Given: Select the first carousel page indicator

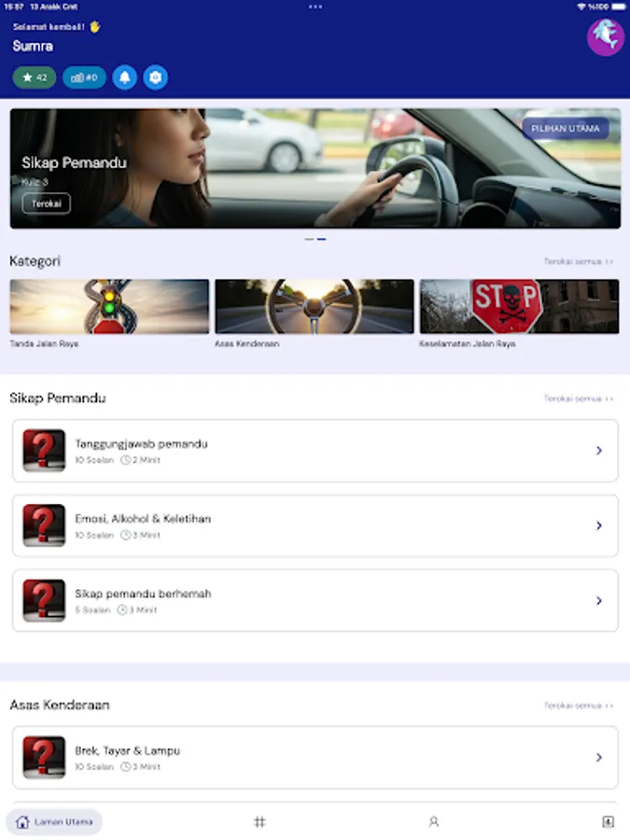Looking at the screenshot, I should pos(309,239).
